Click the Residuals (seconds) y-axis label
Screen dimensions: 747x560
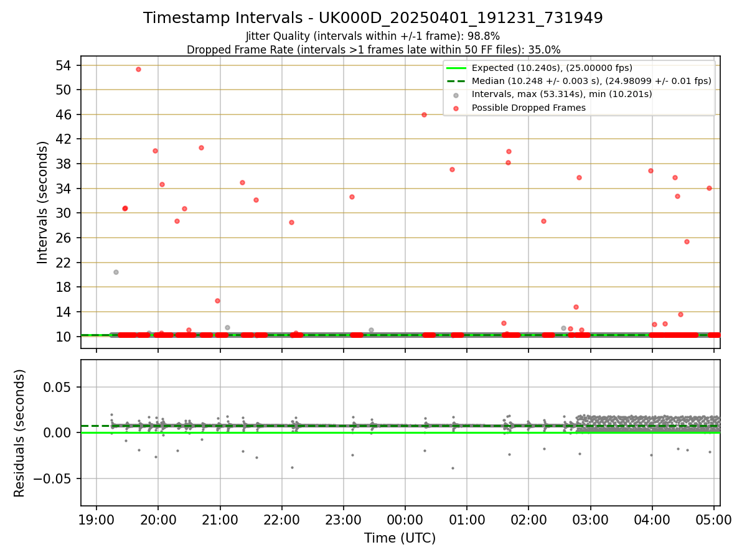[x=20, y=433]
